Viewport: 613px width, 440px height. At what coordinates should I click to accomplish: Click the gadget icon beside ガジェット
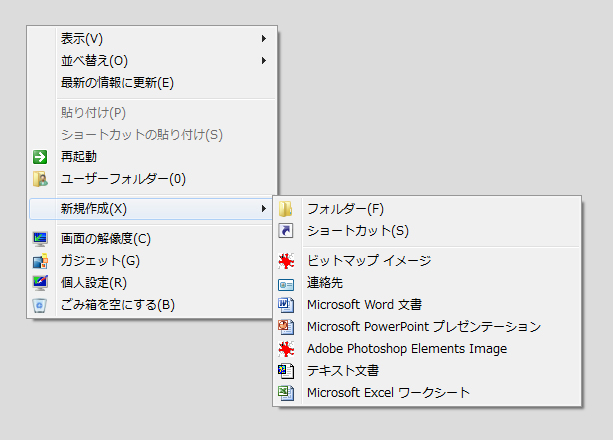(40, 261)
